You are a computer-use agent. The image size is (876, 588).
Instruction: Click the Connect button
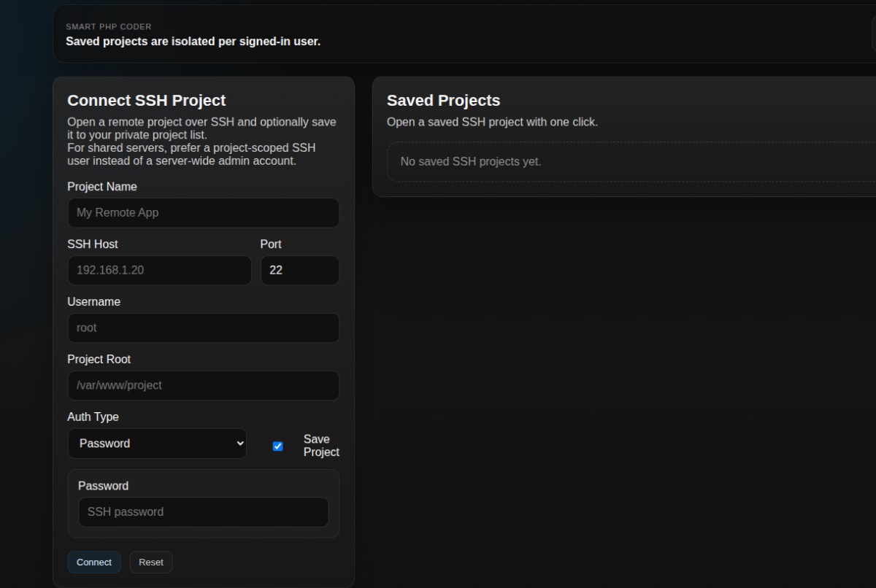[94, 562]
